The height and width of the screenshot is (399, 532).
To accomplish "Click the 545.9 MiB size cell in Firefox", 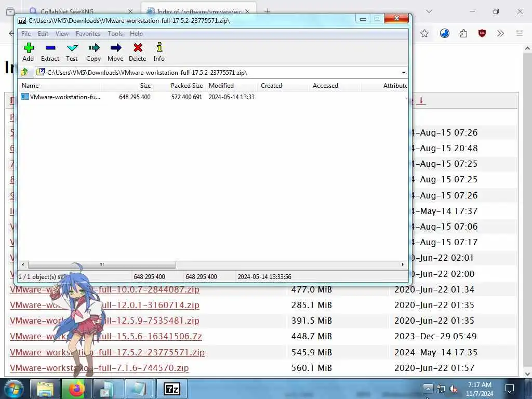I will 312,352.
